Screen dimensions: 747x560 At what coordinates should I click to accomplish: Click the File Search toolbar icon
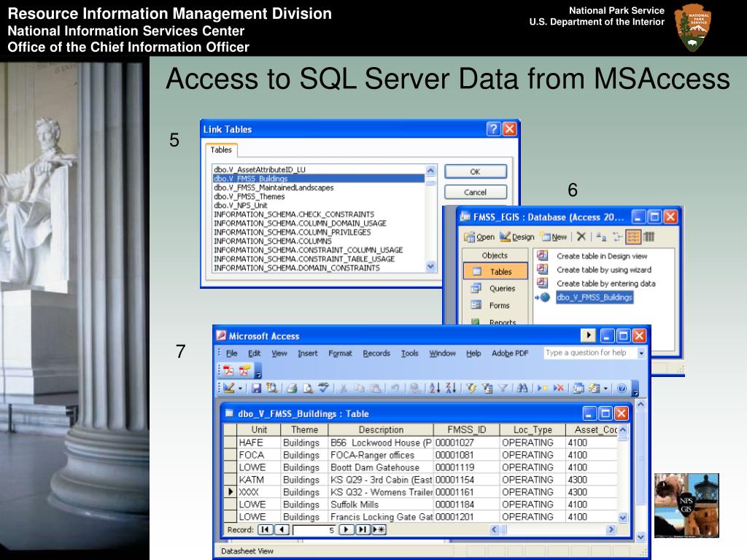(271, 388)
